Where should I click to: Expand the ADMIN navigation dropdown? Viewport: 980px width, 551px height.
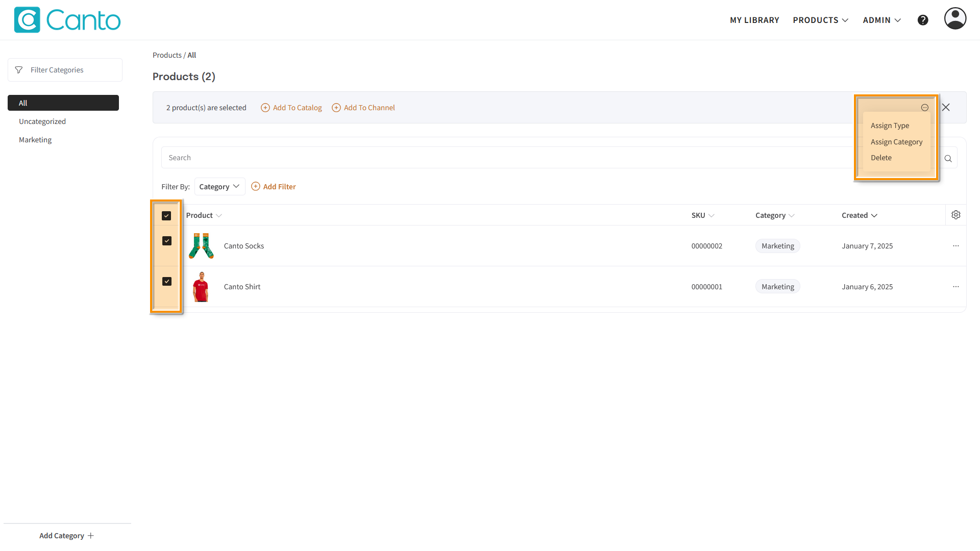pos(882,20)
